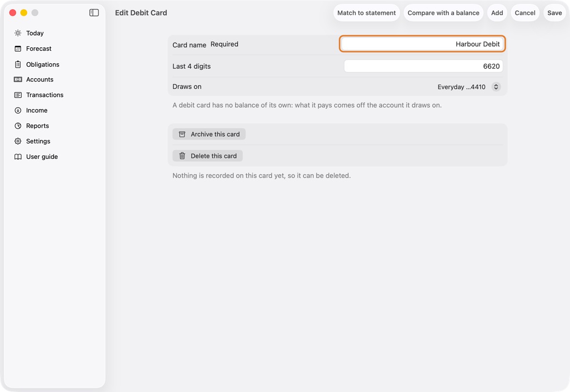Minimize the window with yellow button
Screen dimensions: 570x392
pos(24,13)
